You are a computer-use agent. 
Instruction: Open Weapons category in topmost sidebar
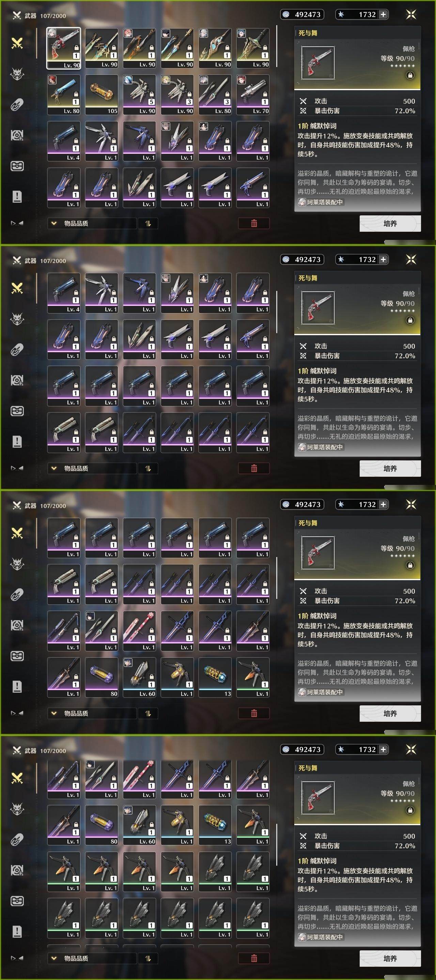pos(17,43)
